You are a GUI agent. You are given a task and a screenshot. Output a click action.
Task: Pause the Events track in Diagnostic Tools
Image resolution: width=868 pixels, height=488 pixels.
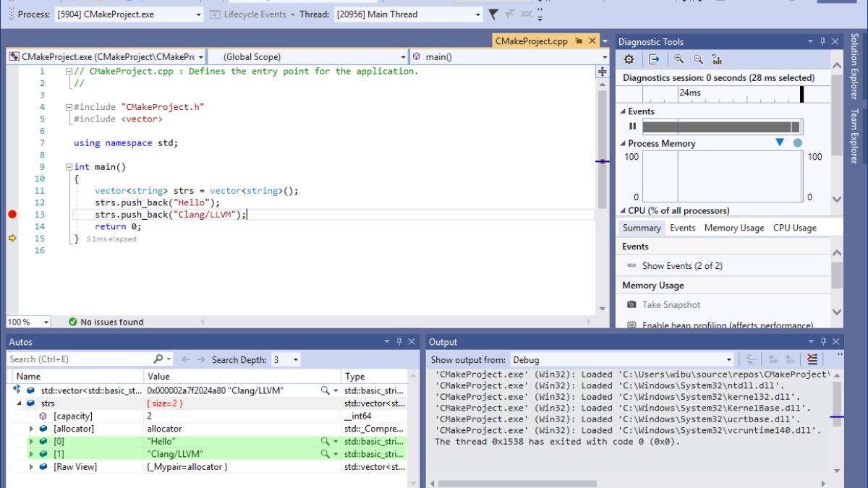633,126
